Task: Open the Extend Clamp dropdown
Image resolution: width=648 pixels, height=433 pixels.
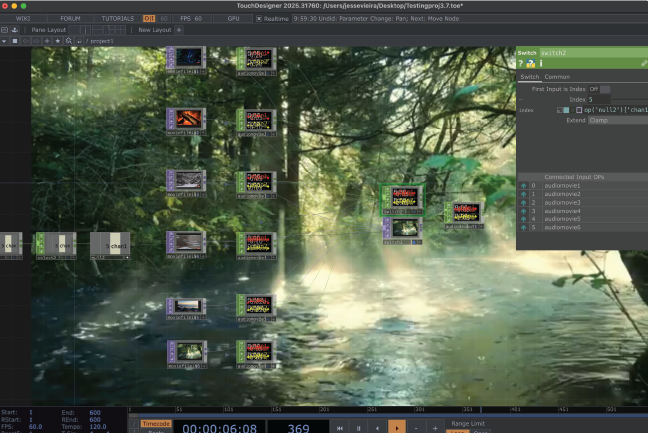Action: 618,120
